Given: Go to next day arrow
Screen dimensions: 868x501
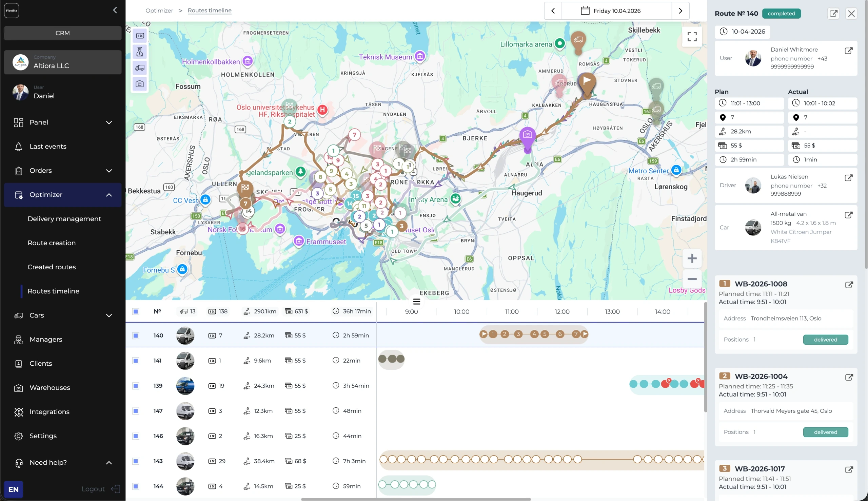Looking at the screenshot, I should (x=680, y=11).
